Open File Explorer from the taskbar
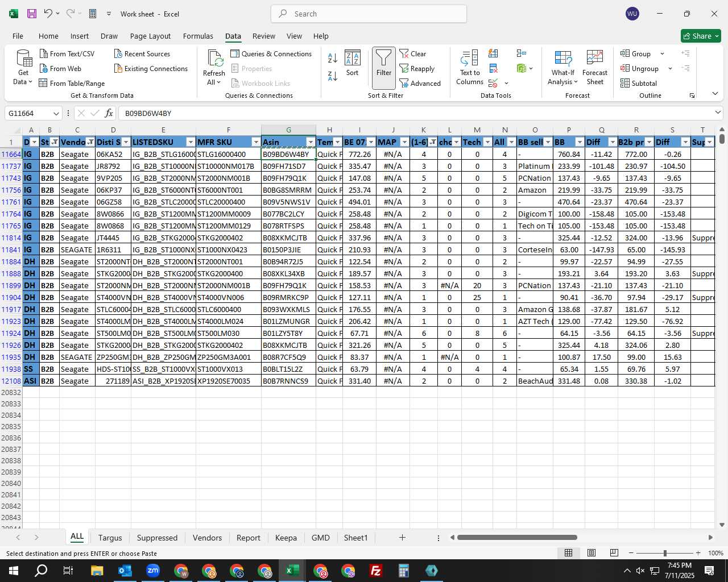728x582 pixels. [x=97, y=571]
